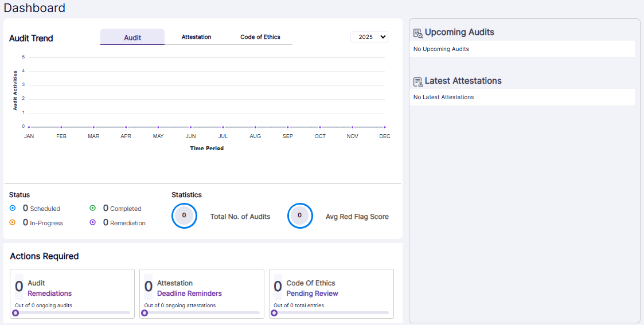Open the 2025 year dropdown
Viewport: 644px width, 325px height.
coord(369,37)
